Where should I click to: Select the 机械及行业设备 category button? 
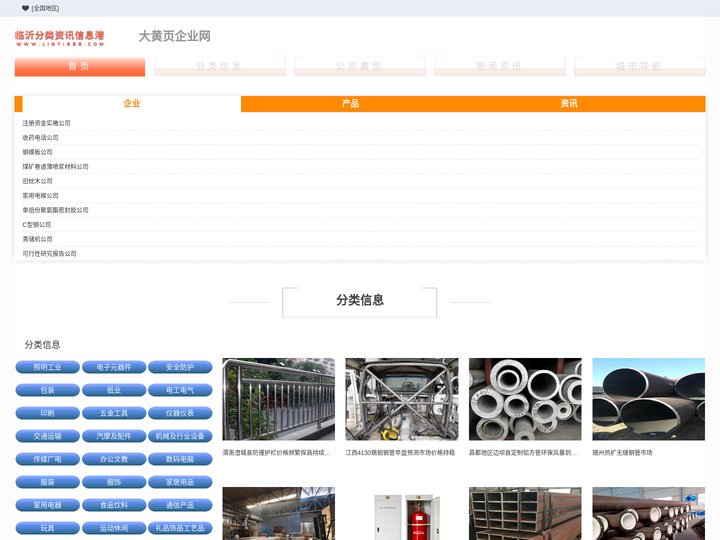point(180,436)
